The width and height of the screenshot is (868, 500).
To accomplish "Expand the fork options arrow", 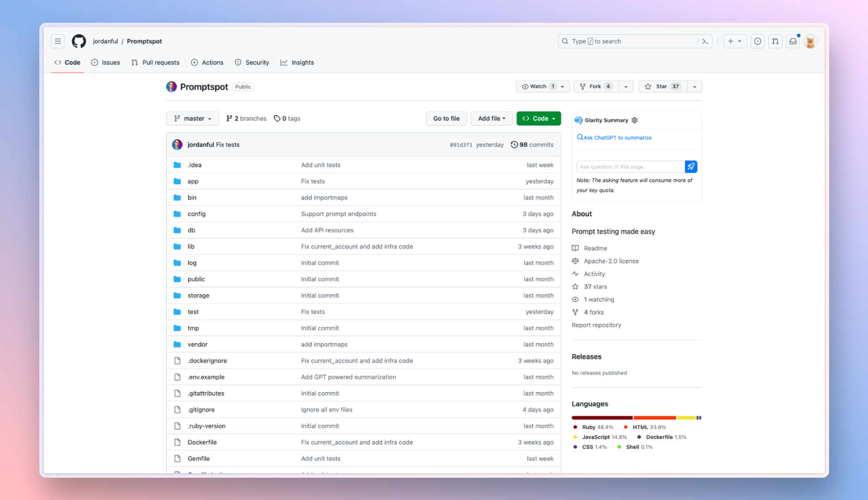I will (626, 86).
